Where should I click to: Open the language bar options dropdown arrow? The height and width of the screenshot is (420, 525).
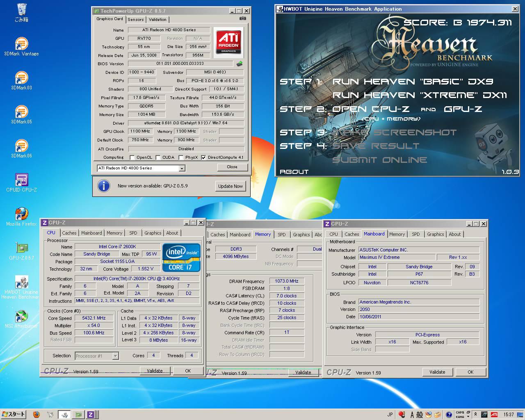tap(467, 417)
